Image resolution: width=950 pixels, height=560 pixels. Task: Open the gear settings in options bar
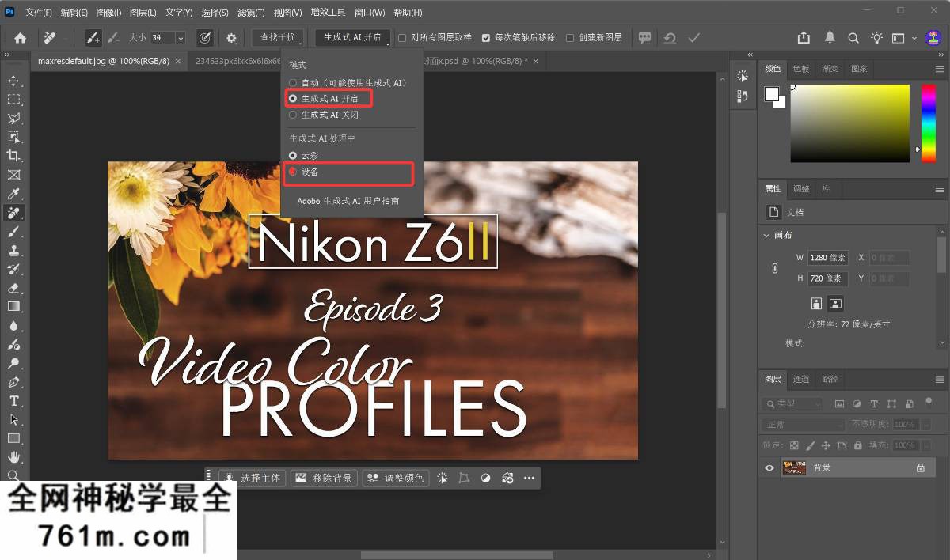(231, 37)
